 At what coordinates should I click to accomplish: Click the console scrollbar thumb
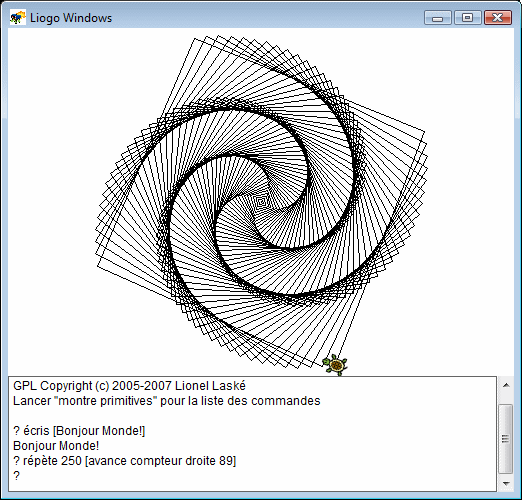(506, 438)
